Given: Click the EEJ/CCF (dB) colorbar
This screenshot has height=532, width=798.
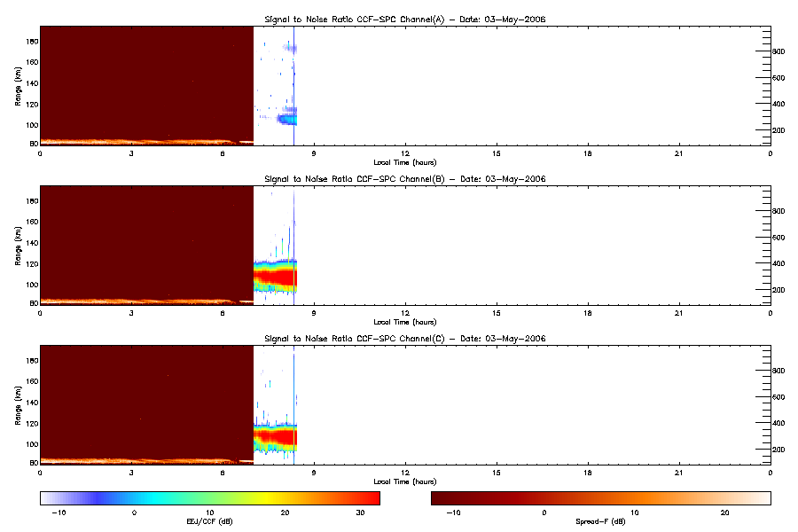Looking at the screenshot, I should (210, 498).
